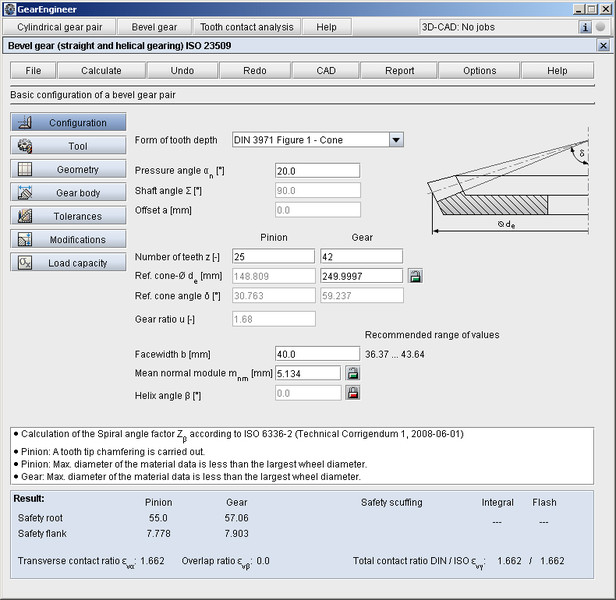Close the Bevel gear panel
This screenshot has width=616, height=600.
pyautogui.click(x=602, y=46)
